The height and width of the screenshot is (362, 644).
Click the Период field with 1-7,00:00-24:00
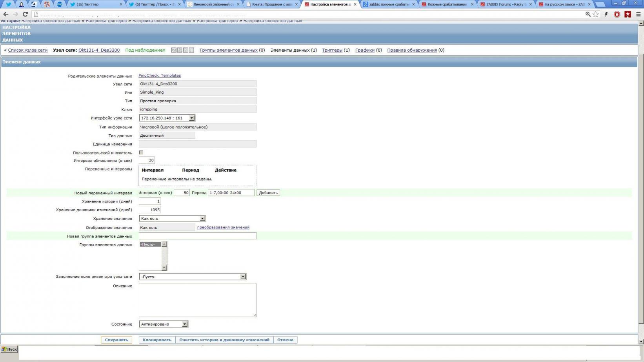pyautogui.click(x=231, y=193)
